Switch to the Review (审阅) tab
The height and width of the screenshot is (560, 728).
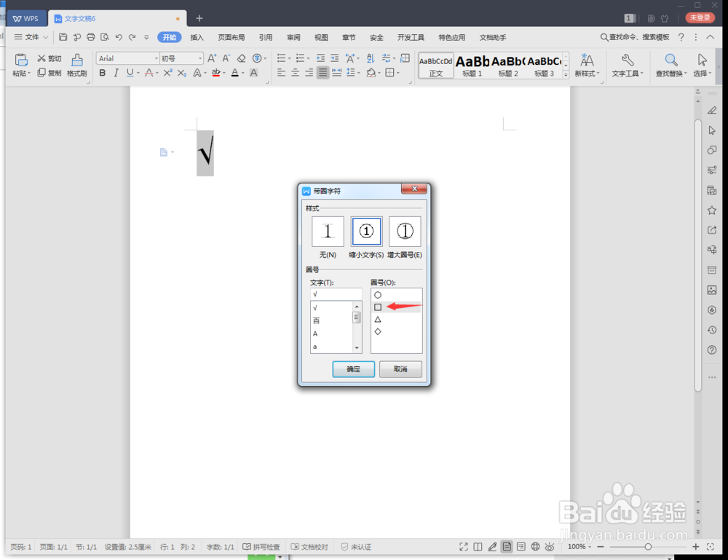[x=293, y=37]
